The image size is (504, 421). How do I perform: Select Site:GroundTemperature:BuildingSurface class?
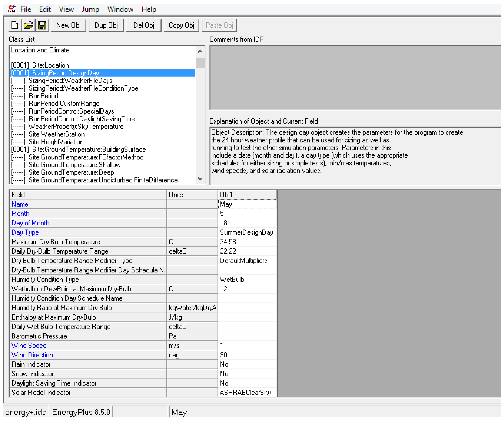[x=89, y=149]
